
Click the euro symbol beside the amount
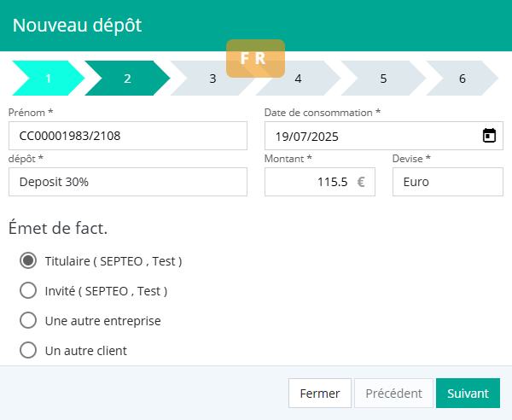[x=361, y=182]
